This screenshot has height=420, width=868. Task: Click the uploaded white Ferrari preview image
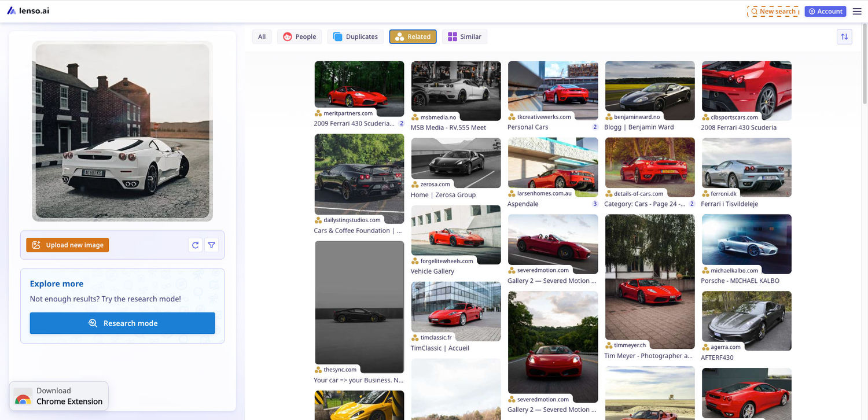pos(122,131)
